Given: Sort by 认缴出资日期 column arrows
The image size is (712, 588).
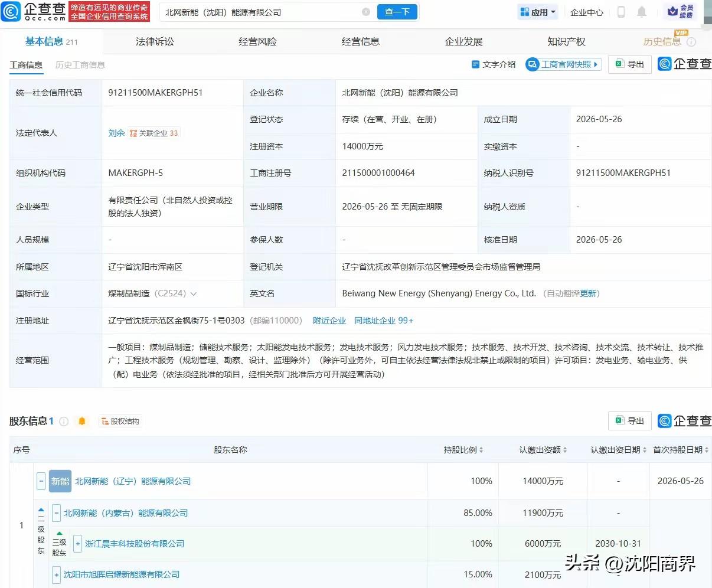Looking at the screenshot, I should click(x=644, y=450).
